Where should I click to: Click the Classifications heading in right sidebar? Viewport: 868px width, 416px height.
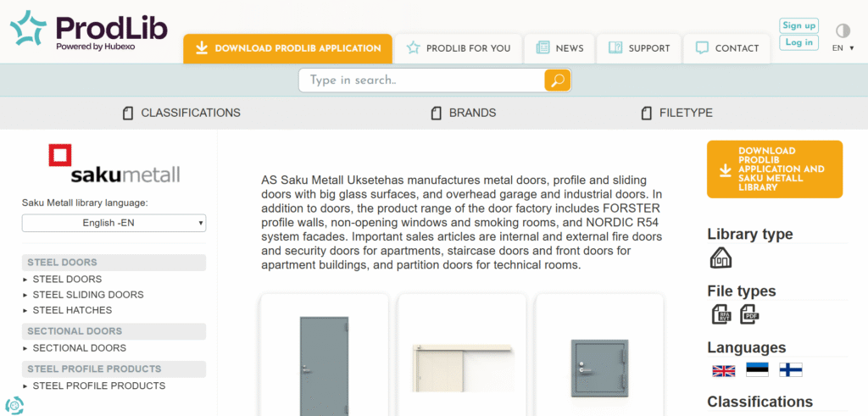760,402
